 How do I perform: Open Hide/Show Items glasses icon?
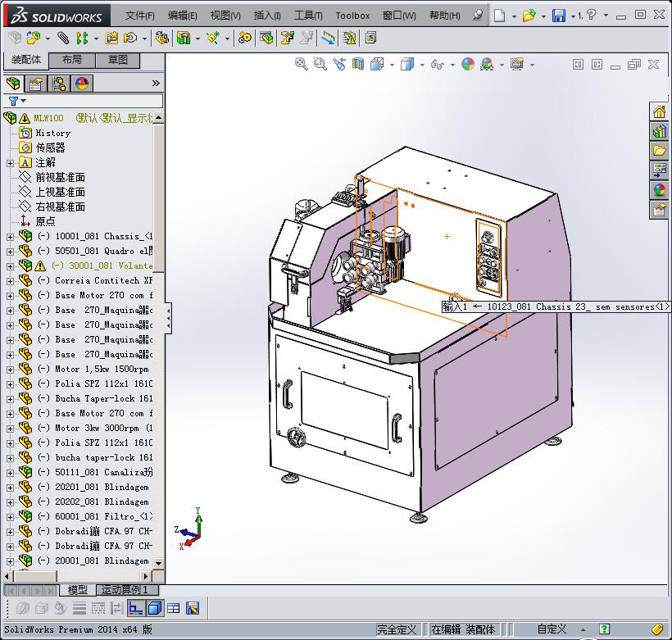(x=438, y=66)
